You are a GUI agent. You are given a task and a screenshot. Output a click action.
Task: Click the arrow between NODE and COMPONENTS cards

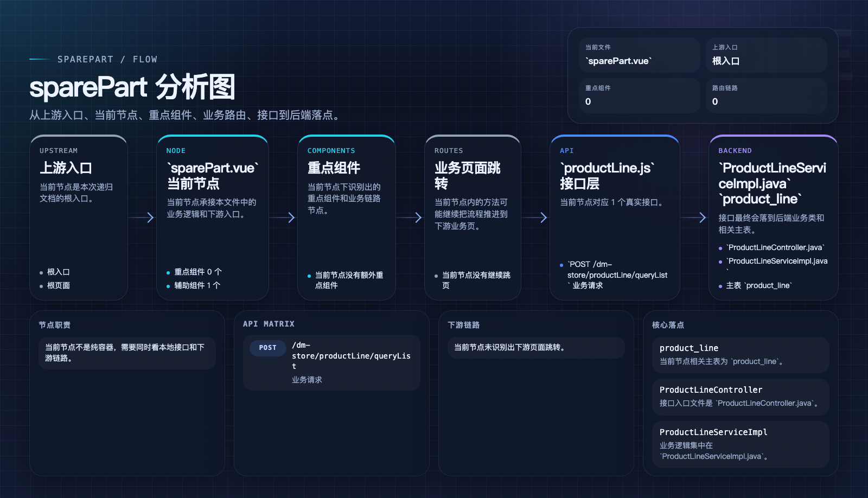point(283,218)
